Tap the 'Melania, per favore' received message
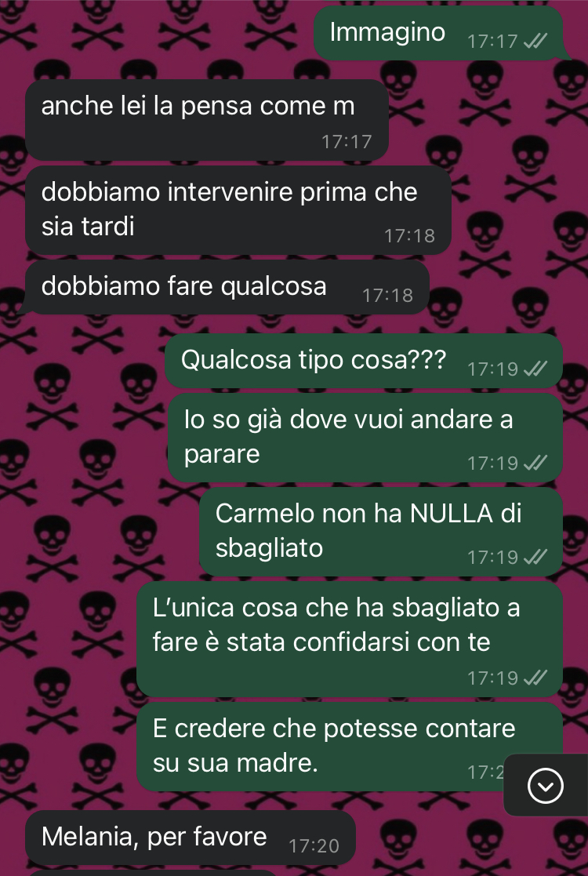The image size is (588, 876). [191, 838]
